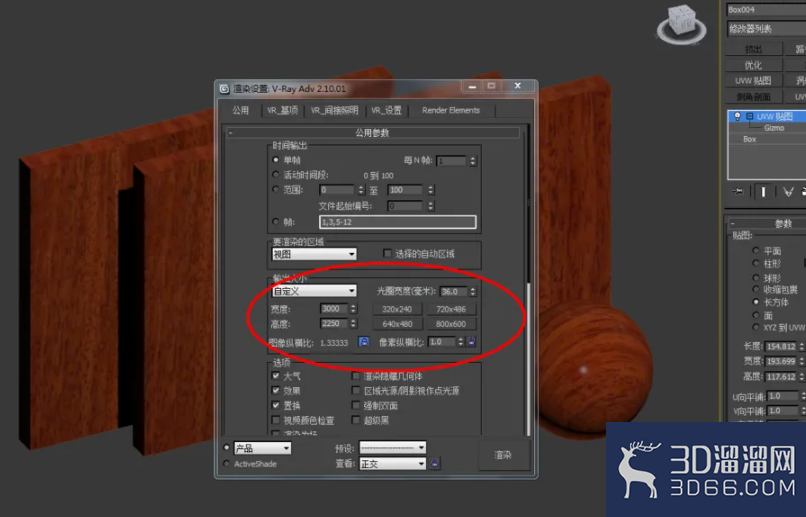Click the 宽度 width input field
The image size is (806, 517).
coord(334,309)
